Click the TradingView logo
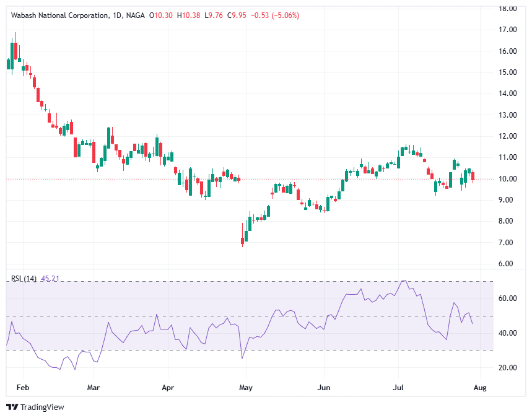 (x=37, y=407)
